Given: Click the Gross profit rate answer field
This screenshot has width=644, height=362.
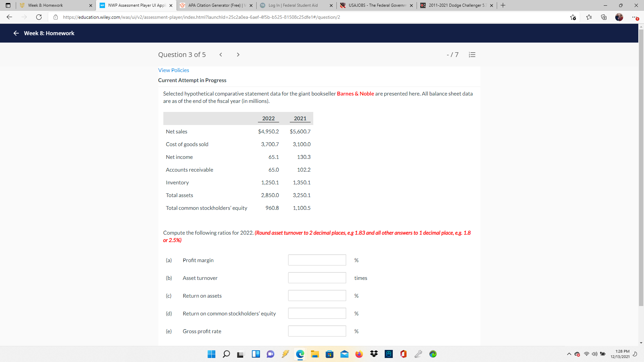Looking at the screenshot, I should 317,331.
